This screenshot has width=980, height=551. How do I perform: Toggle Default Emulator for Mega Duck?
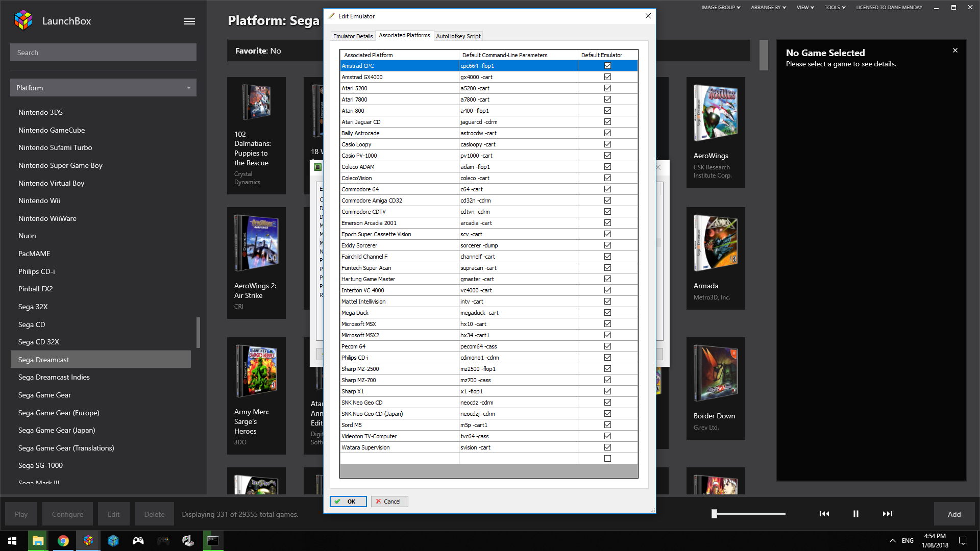click(x=607, y=313)
